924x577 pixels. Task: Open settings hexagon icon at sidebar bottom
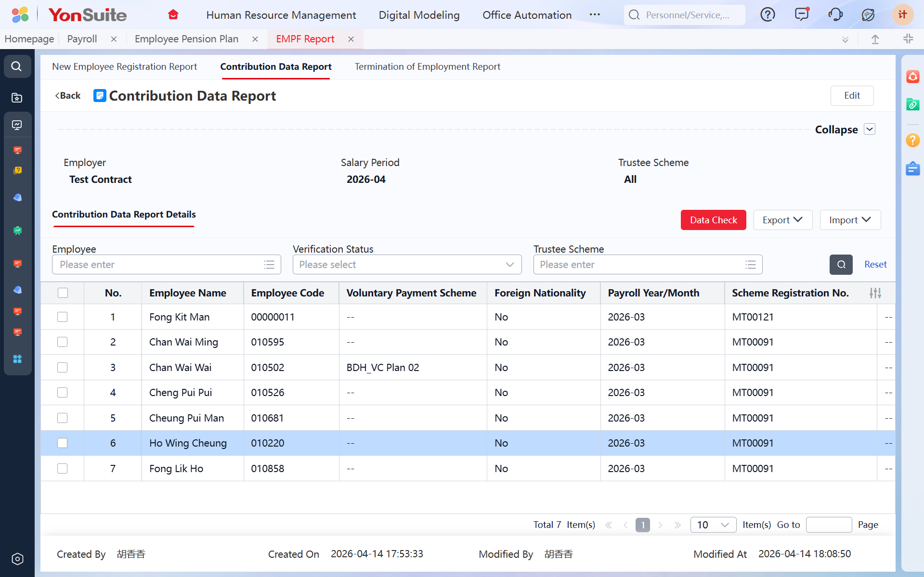click(17, 559)
